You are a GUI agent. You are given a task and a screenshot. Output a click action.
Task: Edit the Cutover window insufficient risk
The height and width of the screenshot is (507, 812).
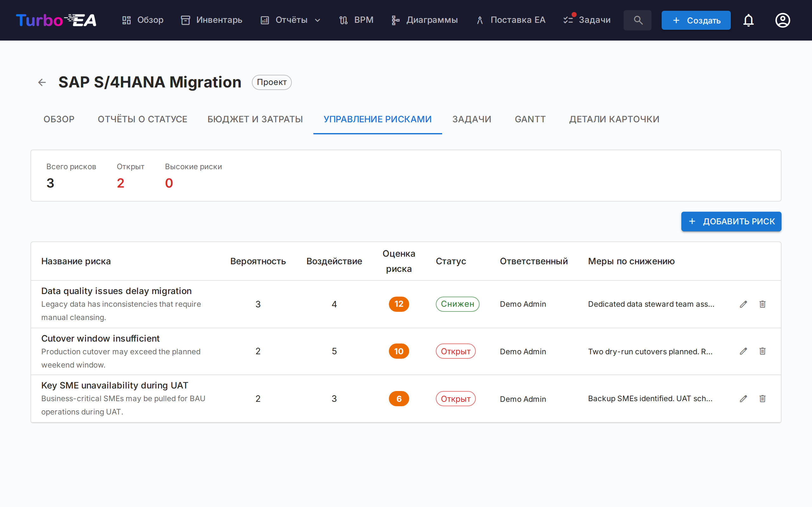coord(743,351)
